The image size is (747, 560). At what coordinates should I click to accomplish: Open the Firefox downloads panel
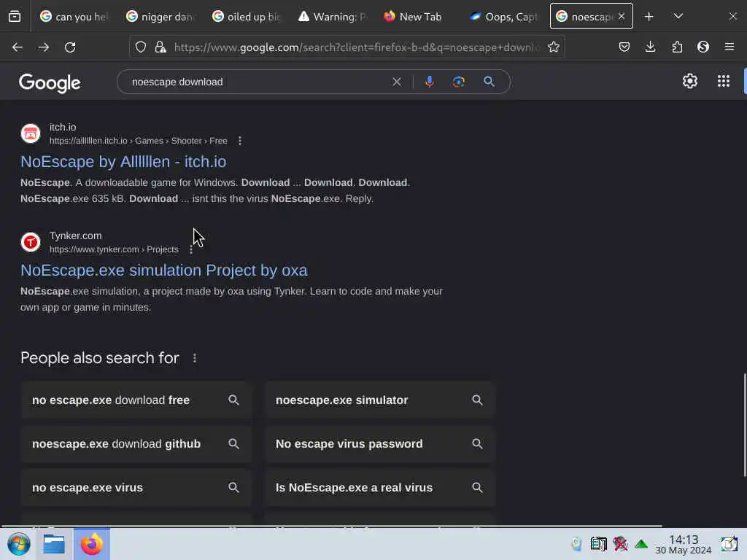pyautogui.click(x=650, y=47)
